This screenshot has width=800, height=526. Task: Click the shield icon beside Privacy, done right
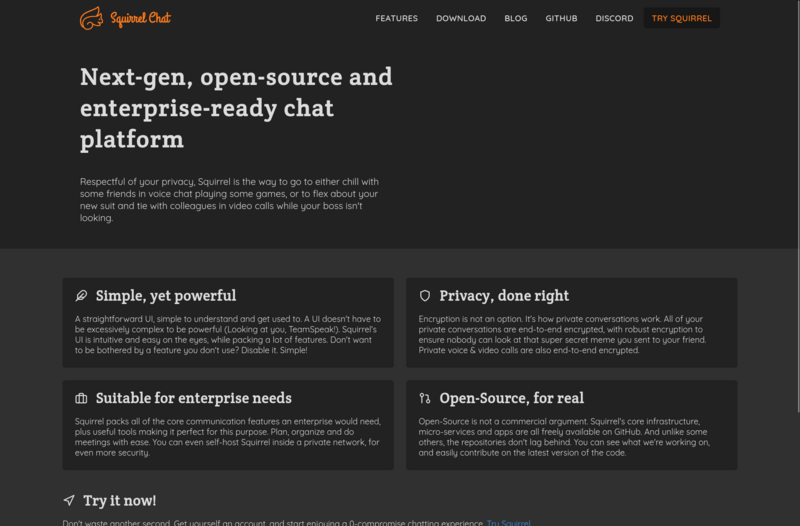click(425, 296)
